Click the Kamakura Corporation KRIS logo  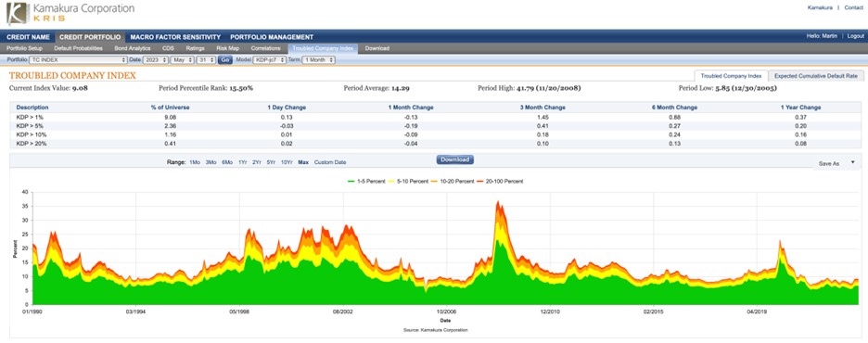70,13
